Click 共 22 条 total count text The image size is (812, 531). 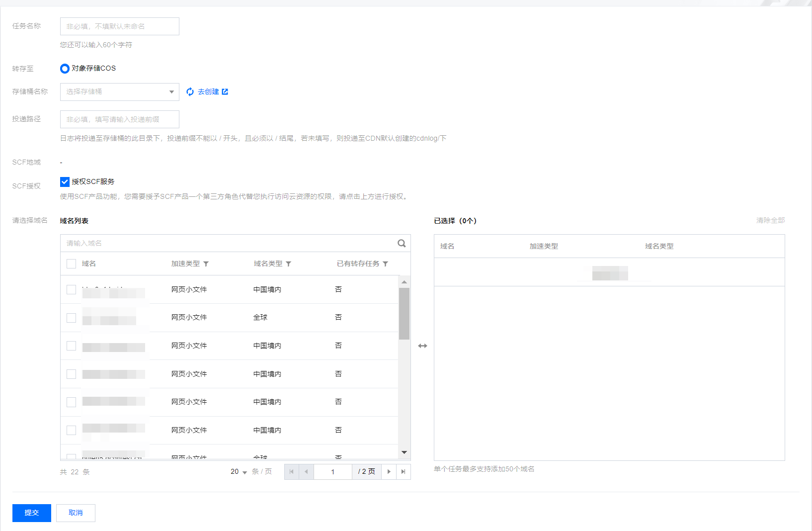[x=75, y=472]
